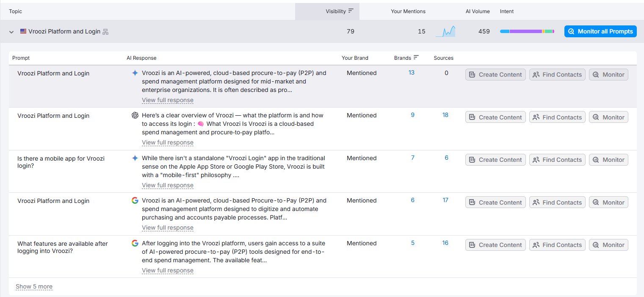Click the AI Volume value 459
The image size is (644, 297).
tap(484, 31)
